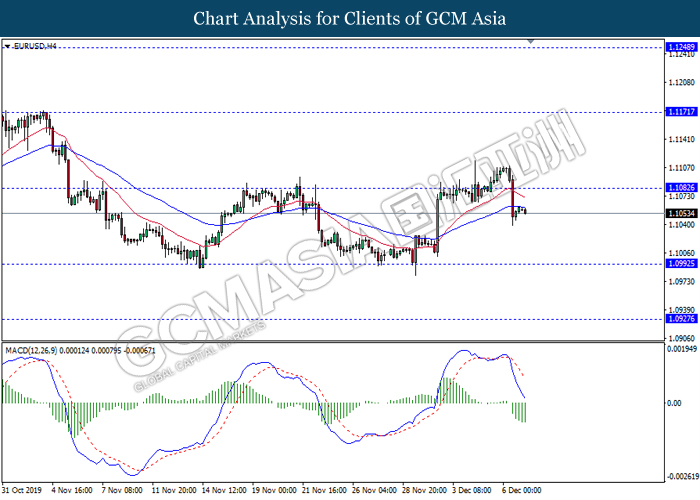
Task: Click the 26 Nov 04:00 time label
Action: [374, 490]
